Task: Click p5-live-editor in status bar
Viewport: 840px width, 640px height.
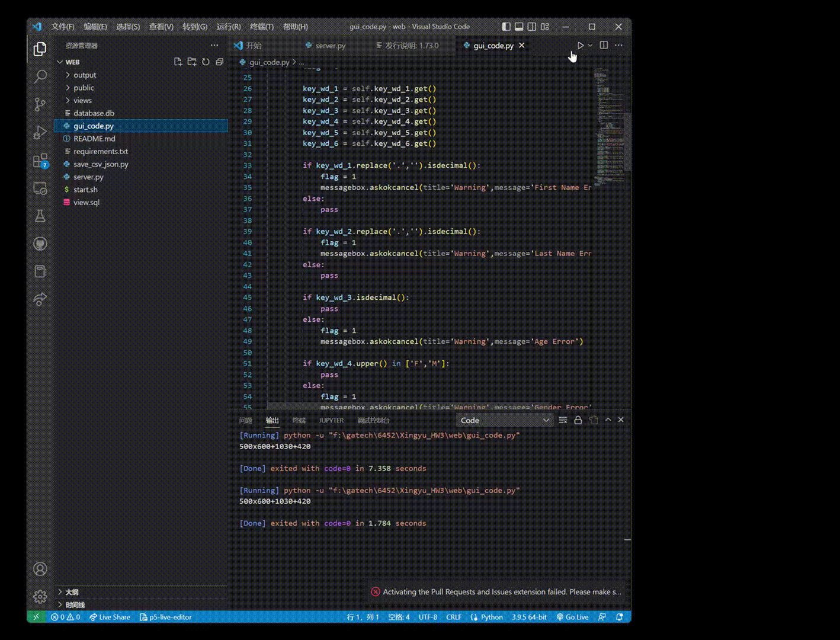Action: click(x=165, y=617)
